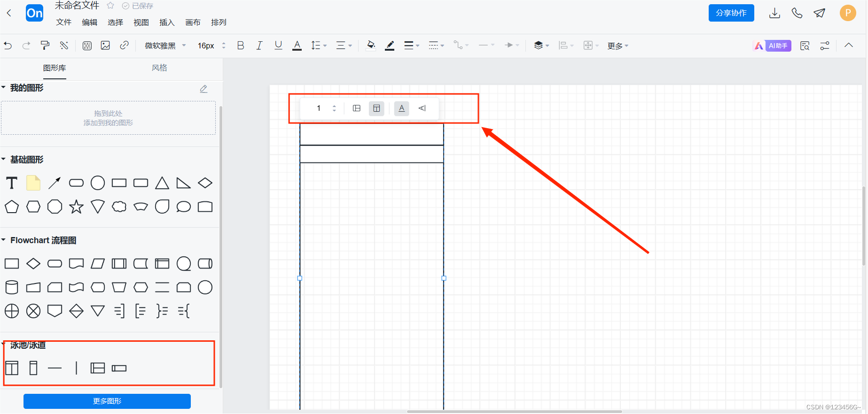Open line width dropdown

click(x=412, y=46)
